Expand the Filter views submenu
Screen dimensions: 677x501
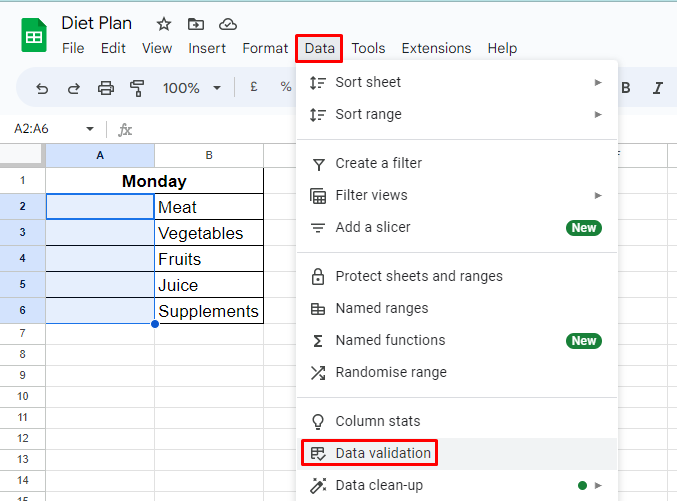598,195
